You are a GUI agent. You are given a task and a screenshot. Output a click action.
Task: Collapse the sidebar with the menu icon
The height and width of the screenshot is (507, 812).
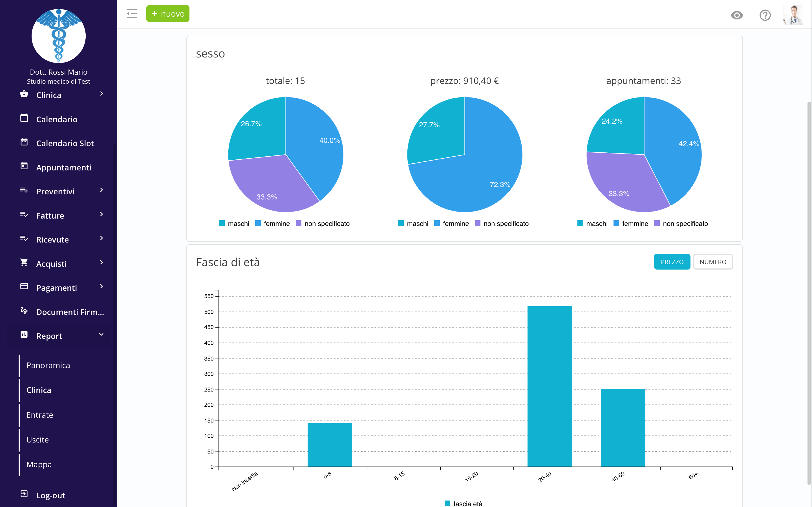(x=132, y=14)
